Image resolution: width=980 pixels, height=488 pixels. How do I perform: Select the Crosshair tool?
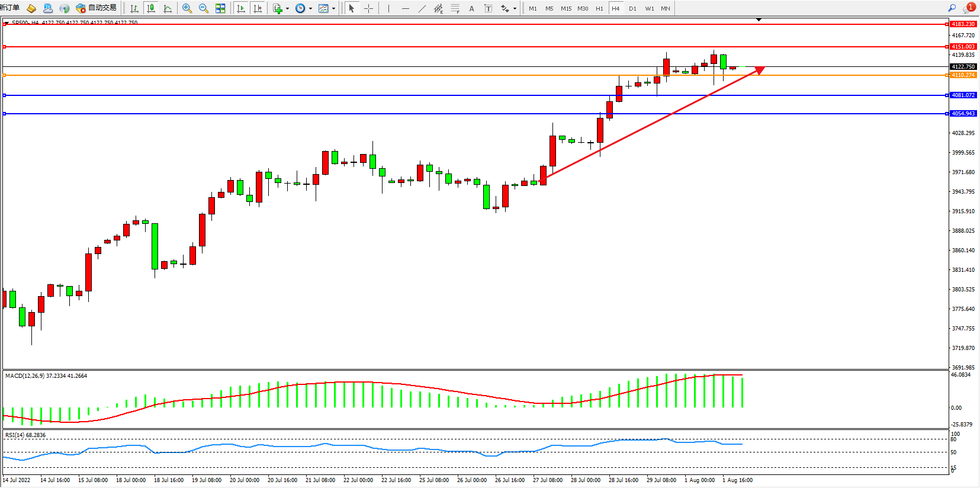coord(368,8)
